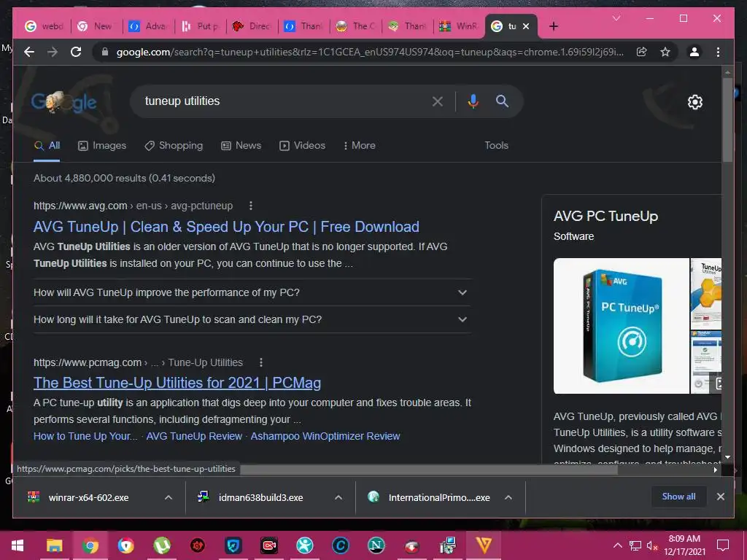Open Chrome's three-dot menu
This screenshot has width=747, height=560.
point(718,52)
